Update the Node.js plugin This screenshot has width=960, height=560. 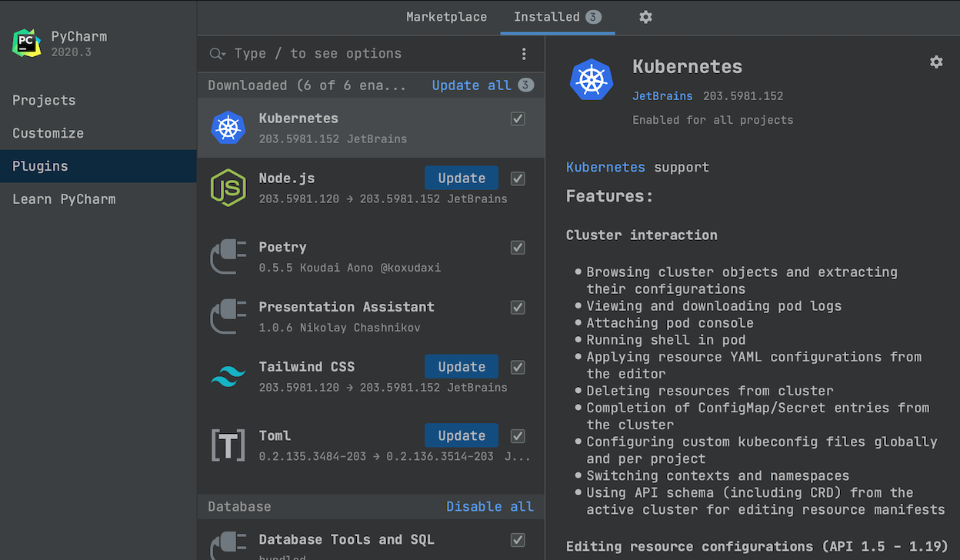(462, 178)
